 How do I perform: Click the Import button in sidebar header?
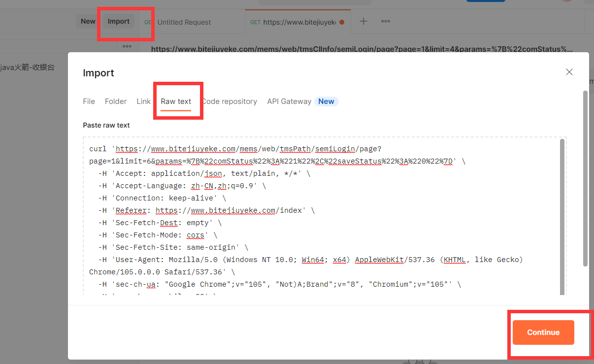pos(119,21)
